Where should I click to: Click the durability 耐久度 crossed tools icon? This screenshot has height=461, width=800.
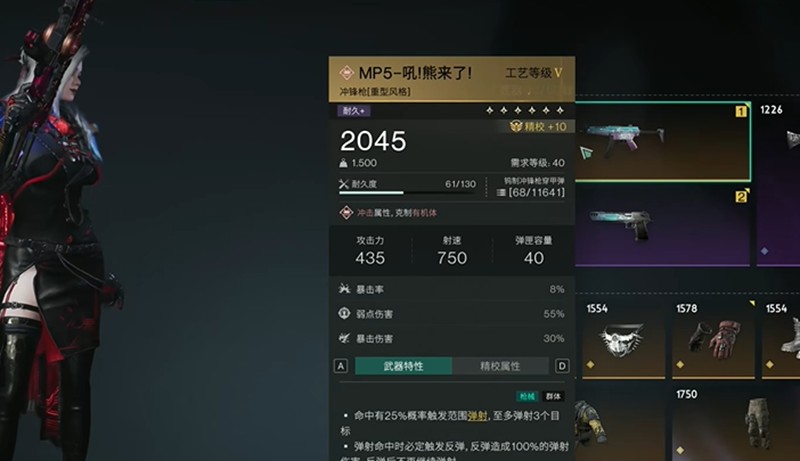click(x=344, y=184)
